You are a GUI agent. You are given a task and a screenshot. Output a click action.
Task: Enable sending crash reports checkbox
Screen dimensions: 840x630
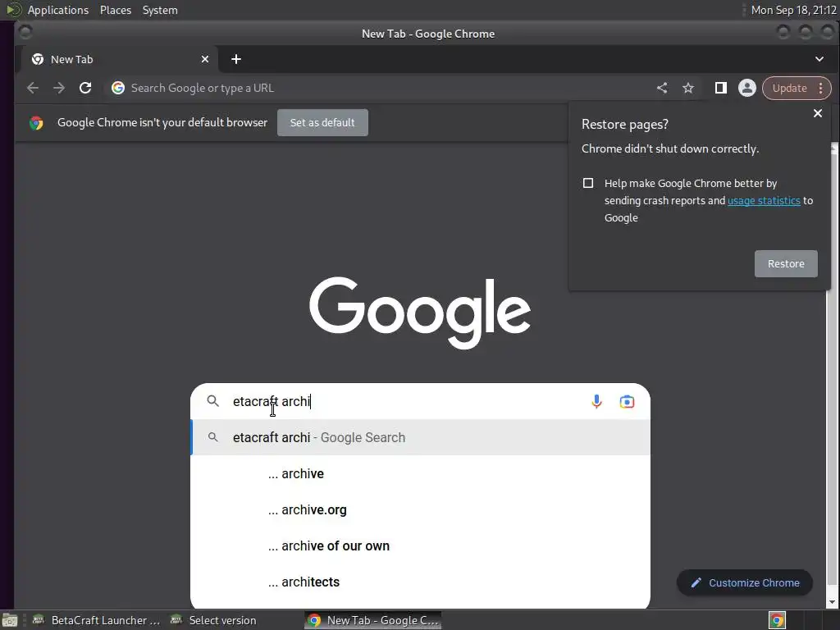point(587,183)
